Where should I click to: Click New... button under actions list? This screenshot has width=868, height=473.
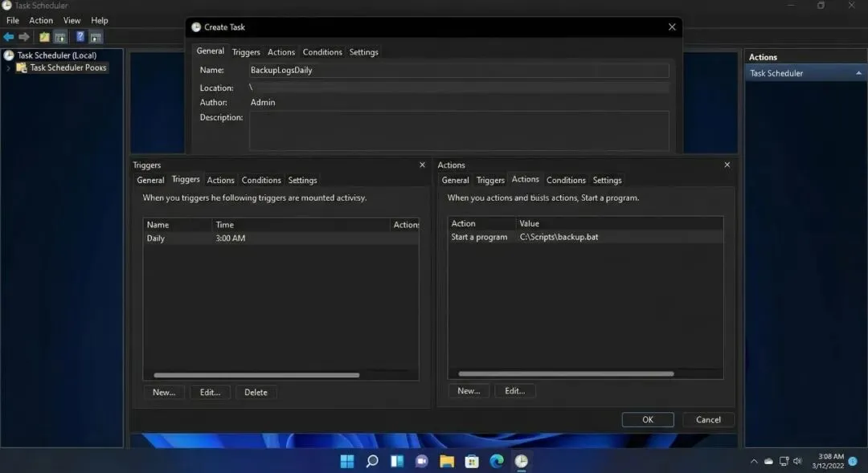coord(469,391)
